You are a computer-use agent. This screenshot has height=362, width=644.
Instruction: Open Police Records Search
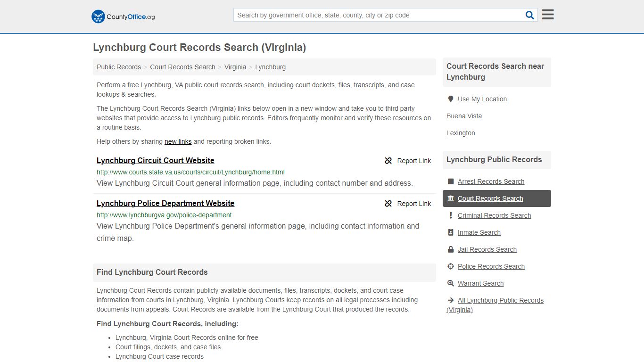click(x=491, y=266)
